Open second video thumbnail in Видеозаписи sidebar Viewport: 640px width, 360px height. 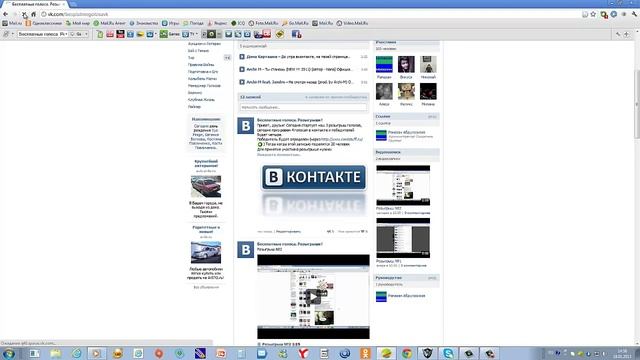click(403, 238)
